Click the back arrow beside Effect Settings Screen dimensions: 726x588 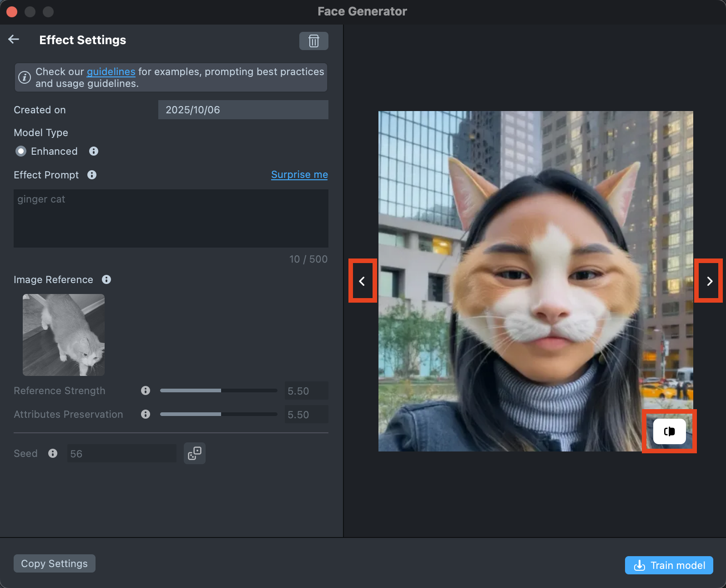click(x=14, y=40)
